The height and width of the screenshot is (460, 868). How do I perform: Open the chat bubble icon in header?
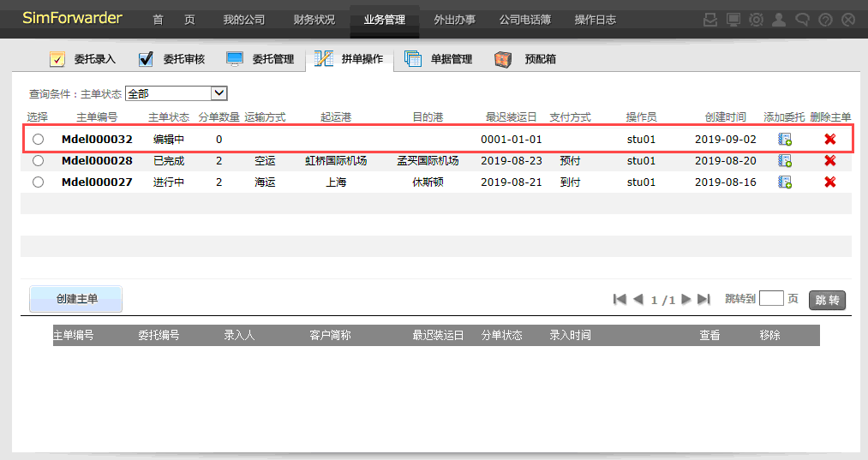(802, 20)
